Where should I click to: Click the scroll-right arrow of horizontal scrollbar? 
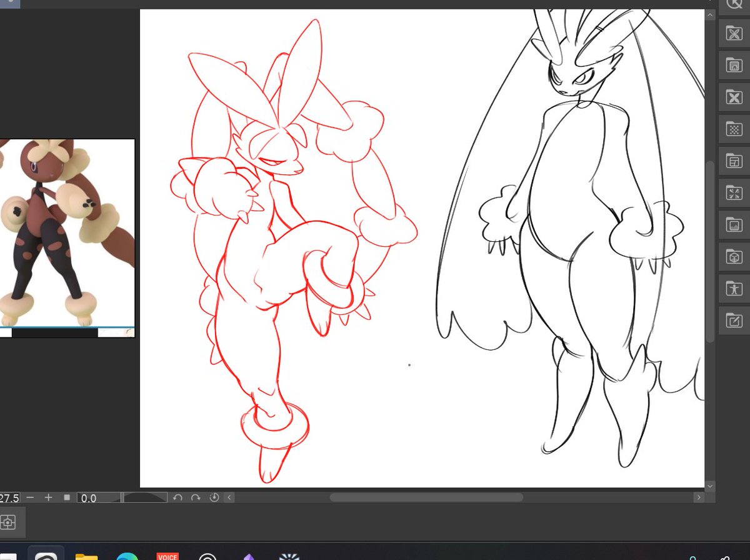[698, 497]
